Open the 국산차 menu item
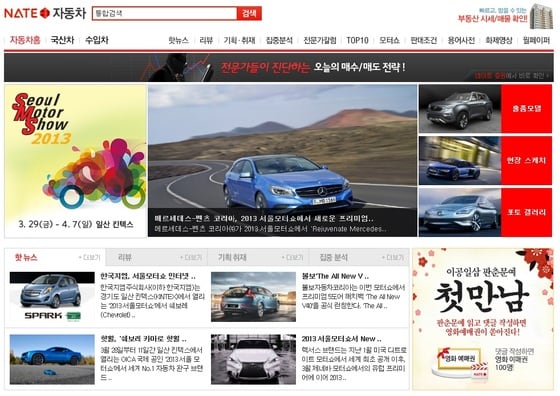 tap(62, 40)
